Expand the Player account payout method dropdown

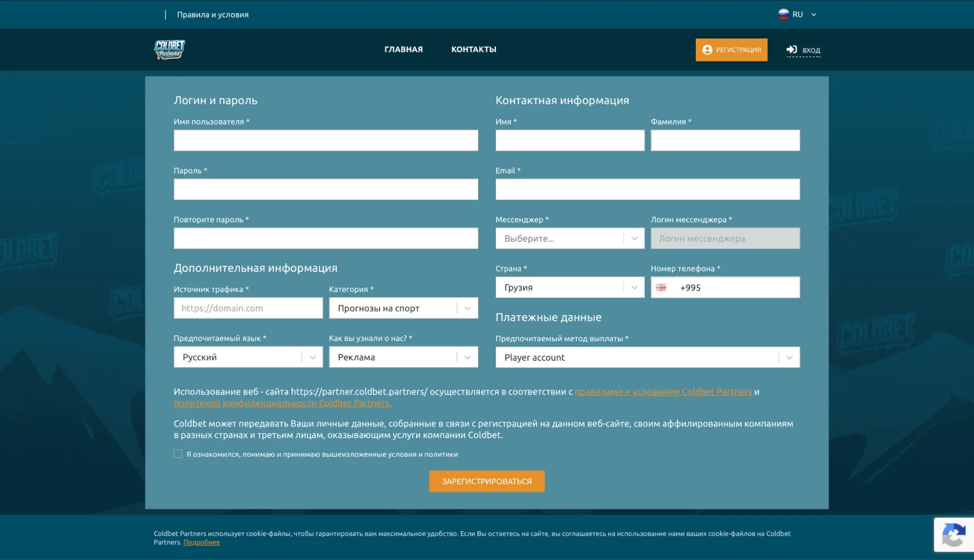[x=648, y=357]
